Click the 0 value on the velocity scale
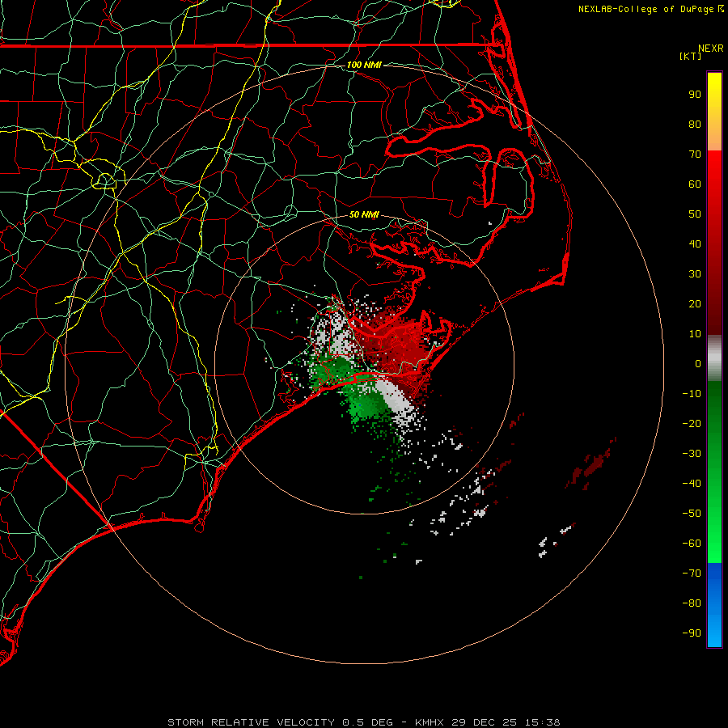Viewport: 728px width, 728px height. [698, 364]
